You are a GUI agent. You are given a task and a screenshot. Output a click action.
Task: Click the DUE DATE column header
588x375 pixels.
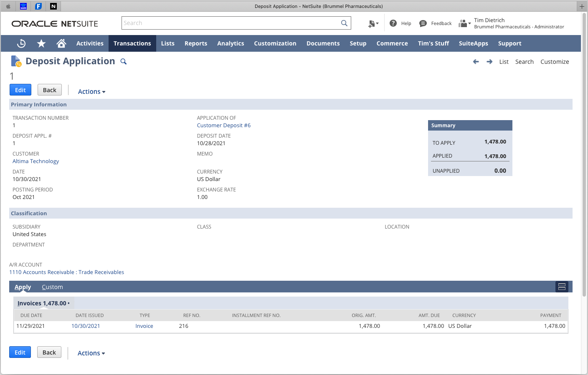pyautogui.click(x=31, y=315)
